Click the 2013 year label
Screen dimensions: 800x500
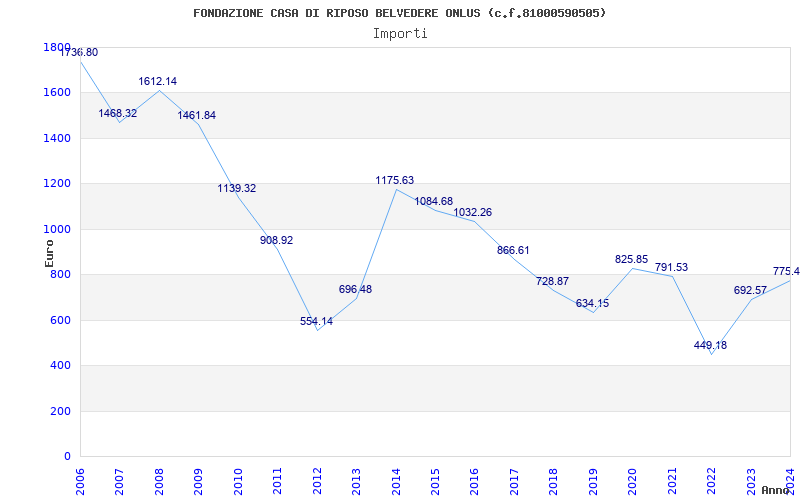click(356, 481)
